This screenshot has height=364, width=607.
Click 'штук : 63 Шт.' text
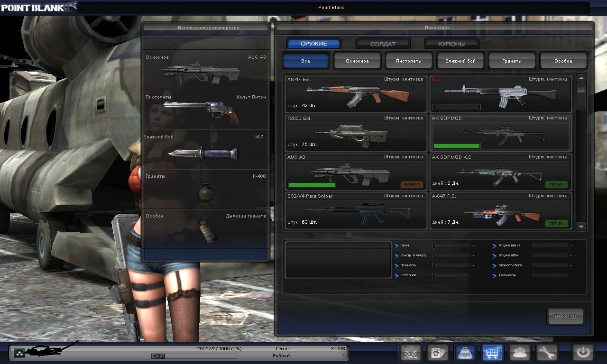coord(302,222)
